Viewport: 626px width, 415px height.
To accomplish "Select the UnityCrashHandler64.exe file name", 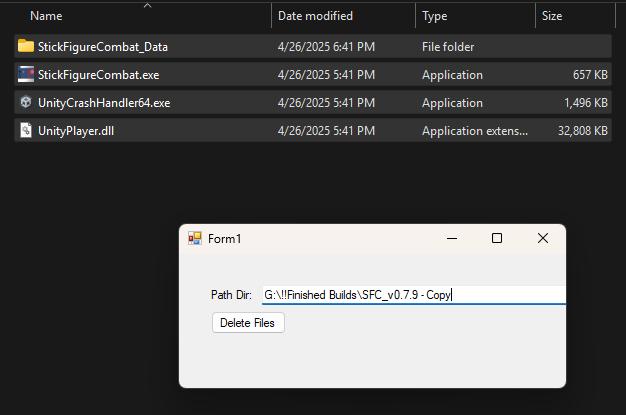I will coord(104,103).
